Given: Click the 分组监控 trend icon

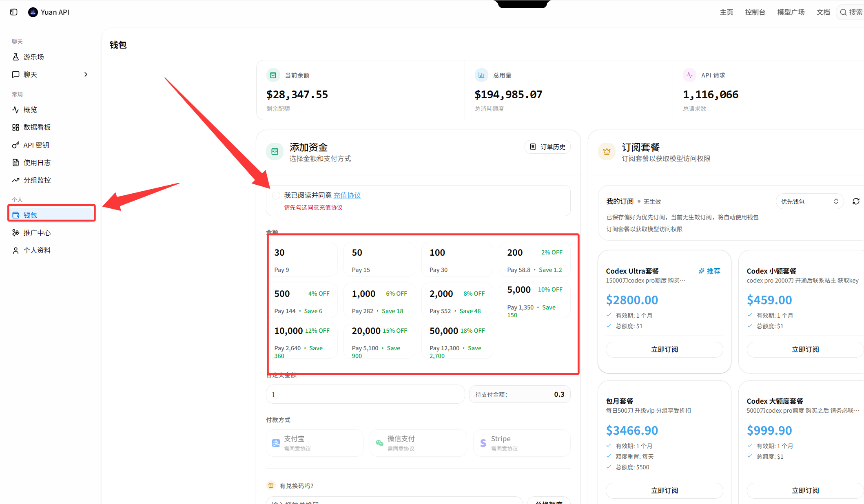Looking at the screenshot, I should click(16, 180).
